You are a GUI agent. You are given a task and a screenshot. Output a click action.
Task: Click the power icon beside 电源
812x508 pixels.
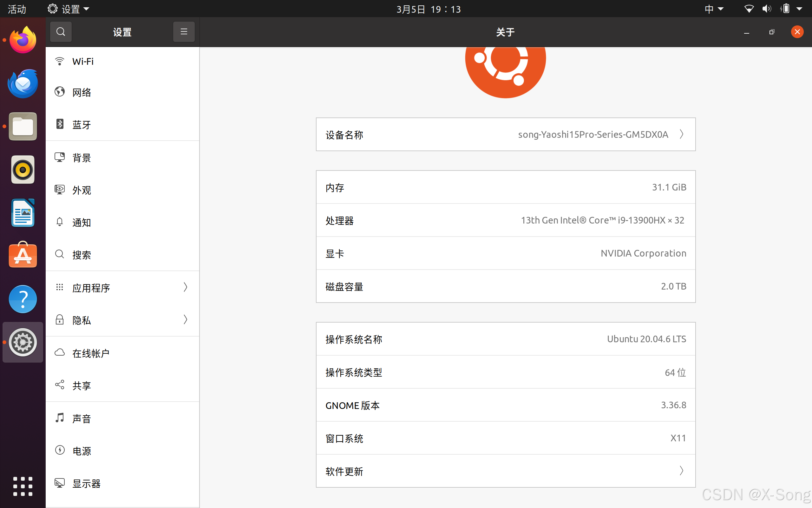pos(60,450)
